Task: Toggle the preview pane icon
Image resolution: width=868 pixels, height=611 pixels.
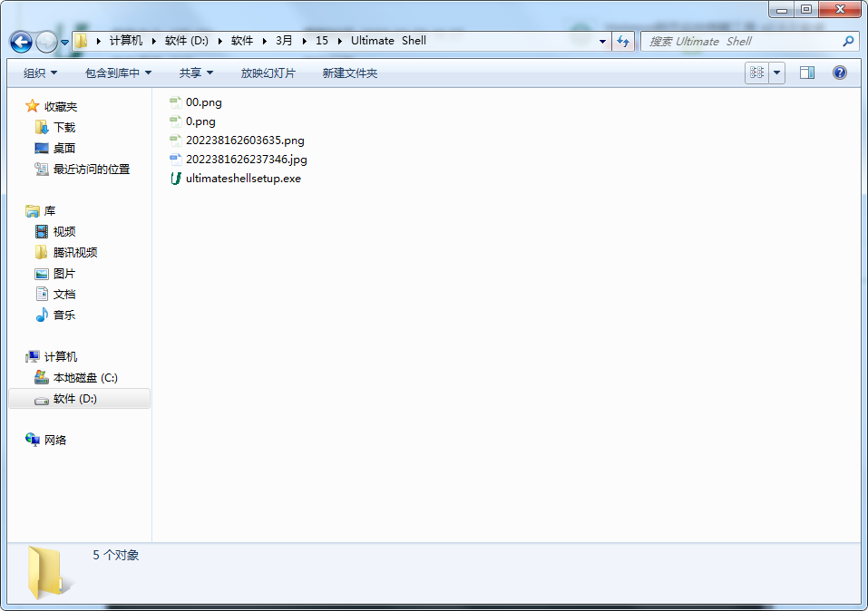Action: click(x=806, y=73)
